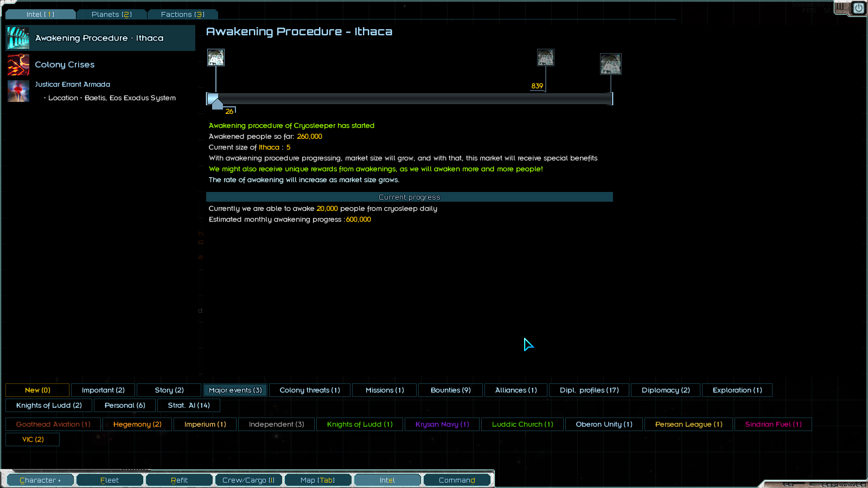Screen dimensions: 868x488
Task: Click the Awakening Procedure Ithaca event icon
Action: (x=18, y=38)
